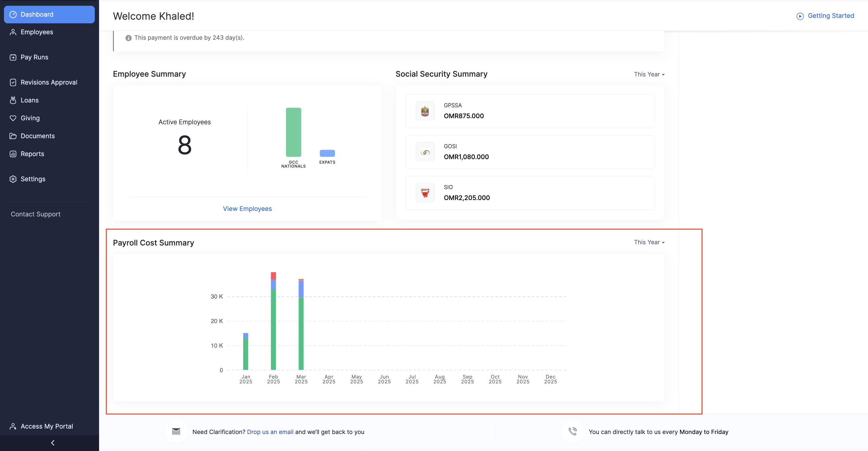Click the SIO emblem icon
The width and height of the screenshot is (868, 451).
pyautogui.click(x=425, y=193)
